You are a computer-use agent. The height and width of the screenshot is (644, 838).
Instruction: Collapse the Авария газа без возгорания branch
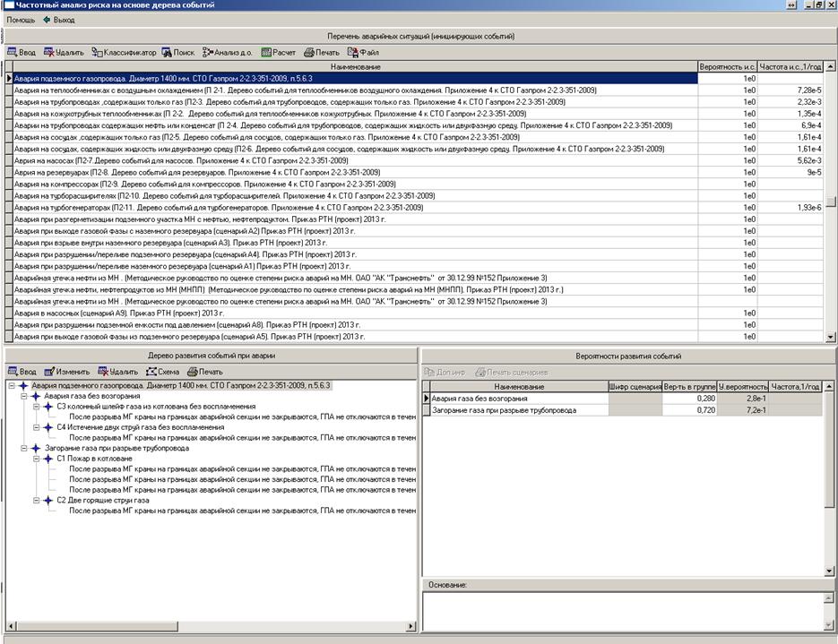pos(23,396)
